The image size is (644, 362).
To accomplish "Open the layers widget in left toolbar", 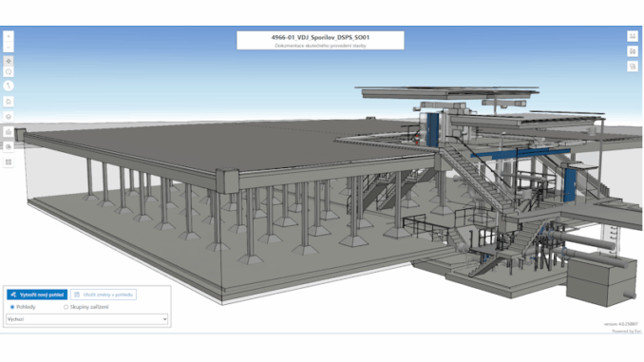I will pyautogui.click(x=9, y=117).
